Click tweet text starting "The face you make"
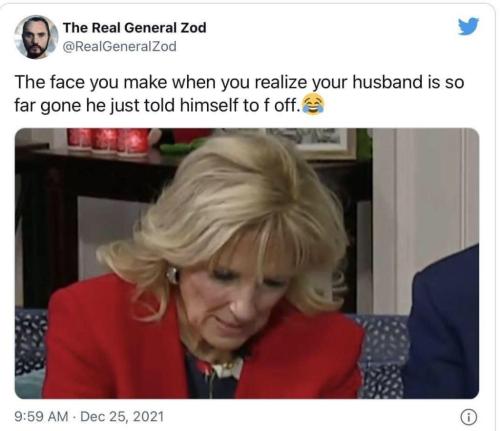Viewport: 500px width, 431px height. click(239, 93)
